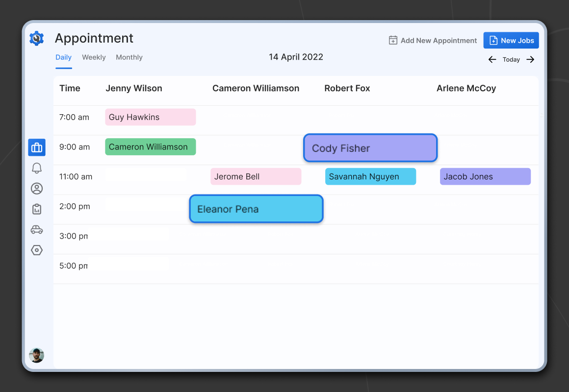Image resolution: width=569 pixels, height=392 pixels.
Task: Open the hexagon settings sidebar icon
Action: pos(37,250)
